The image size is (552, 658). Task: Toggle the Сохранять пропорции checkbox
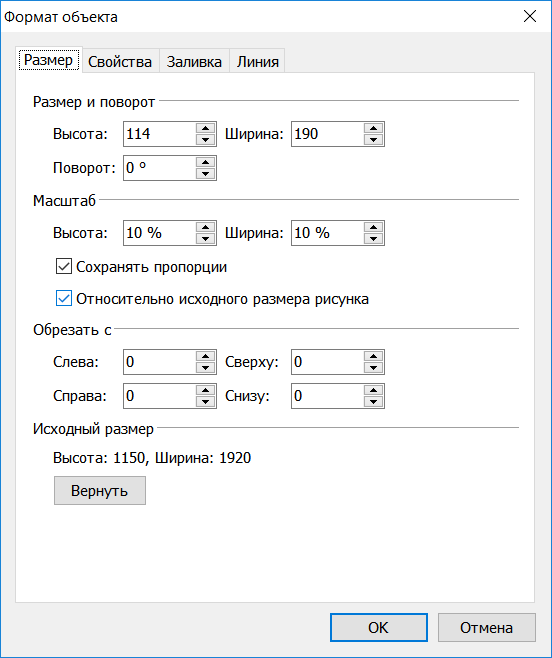coord(64,266)
